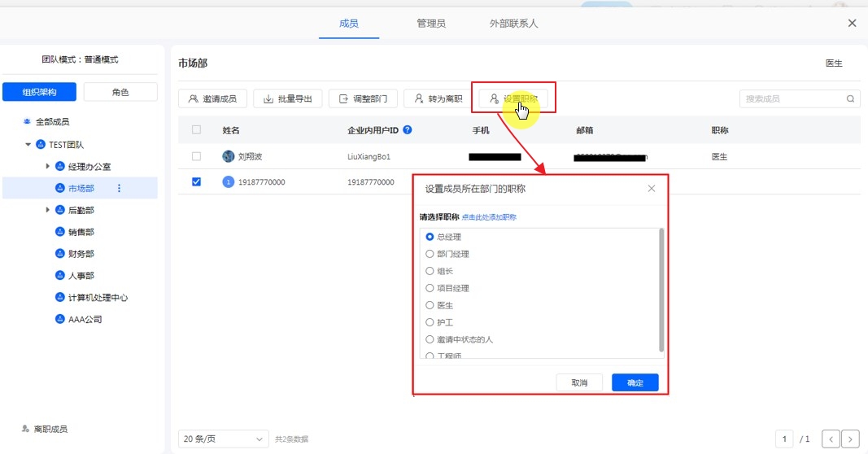The height and width of the screenshot is (454, 868).
Task: Click the avatar icon of 刘翔波
Action: tap(229, 156)
